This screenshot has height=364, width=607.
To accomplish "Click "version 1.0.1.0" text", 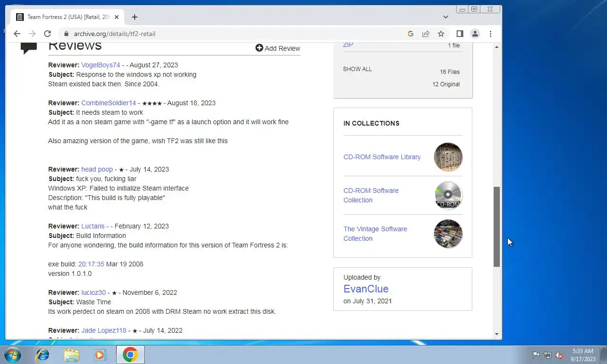I will click(x=70, y=273).
